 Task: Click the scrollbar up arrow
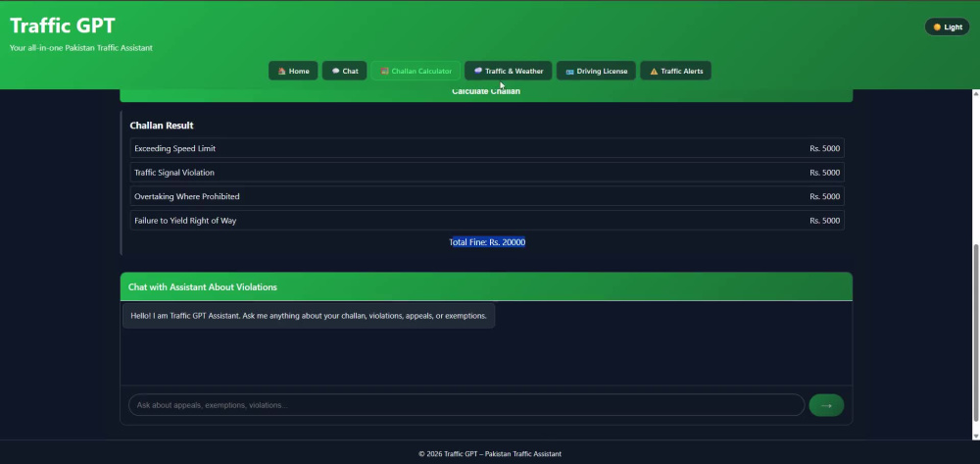point(976,94)
